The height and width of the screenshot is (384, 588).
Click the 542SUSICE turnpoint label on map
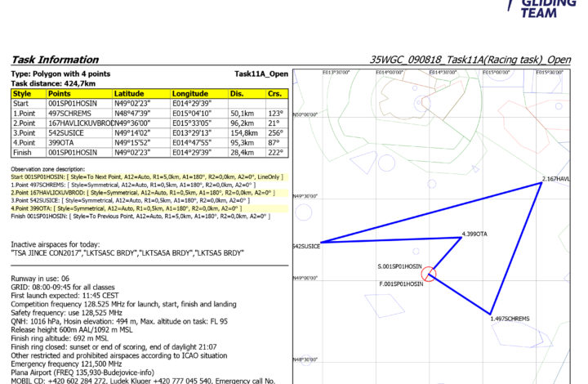(306, 245)
